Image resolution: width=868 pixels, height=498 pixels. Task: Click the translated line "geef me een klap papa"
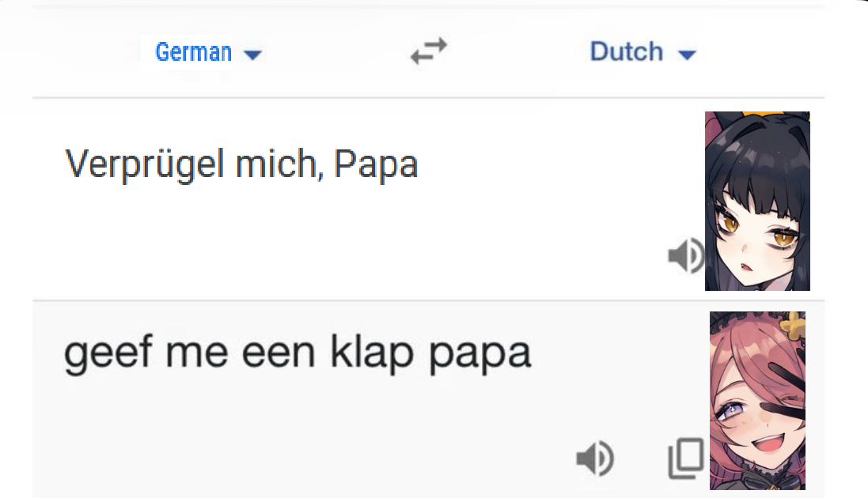click(x=297, y=353)
